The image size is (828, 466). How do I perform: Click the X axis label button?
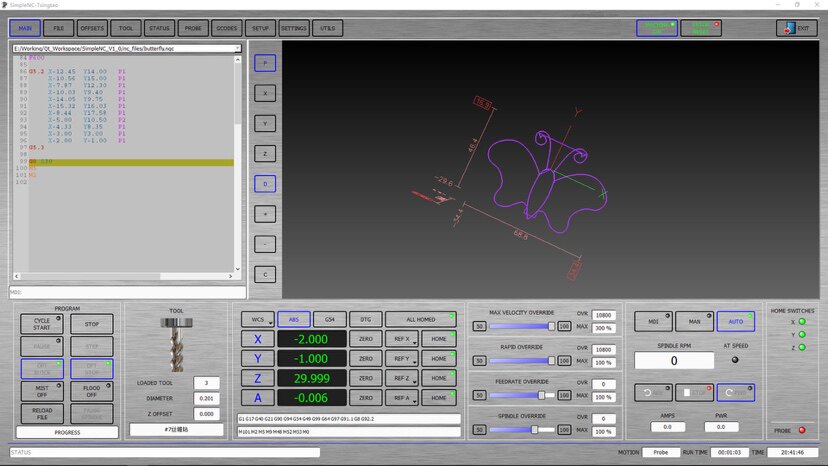[258, 339]
